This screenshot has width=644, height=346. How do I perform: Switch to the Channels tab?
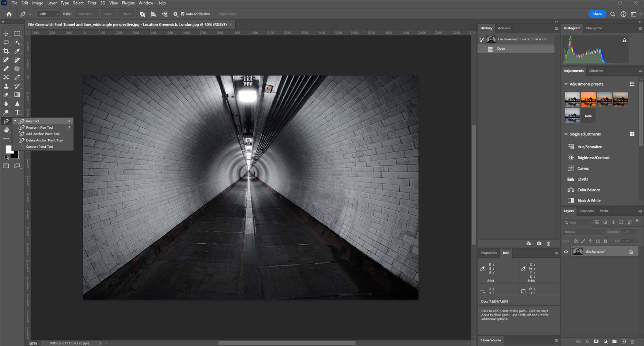[x=586, y=211]
